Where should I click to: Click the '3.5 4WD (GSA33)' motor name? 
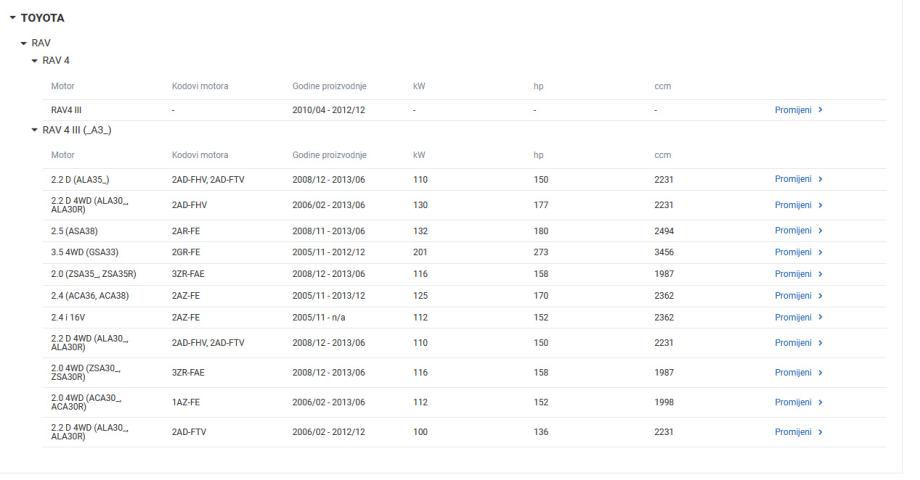coord(84,252)
